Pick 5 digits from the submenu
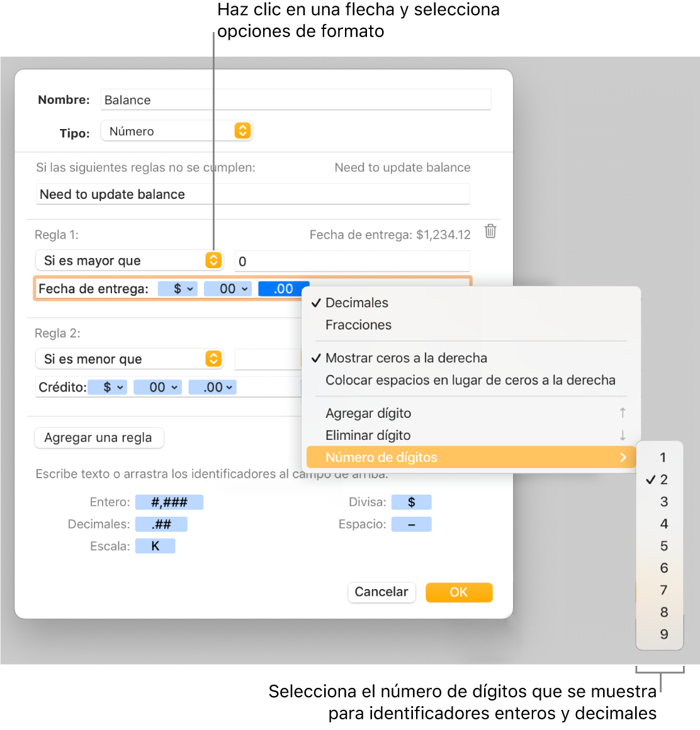The image size is (700, 730). (663, 546)
